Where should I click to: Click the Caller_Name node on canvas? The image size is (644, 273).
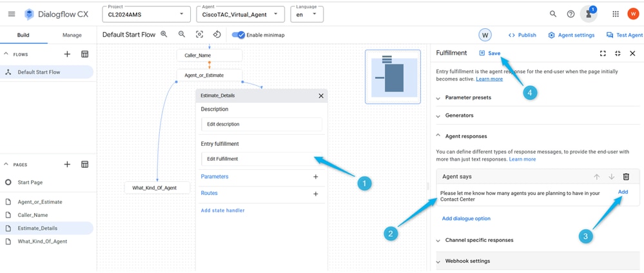click(210, 55)
